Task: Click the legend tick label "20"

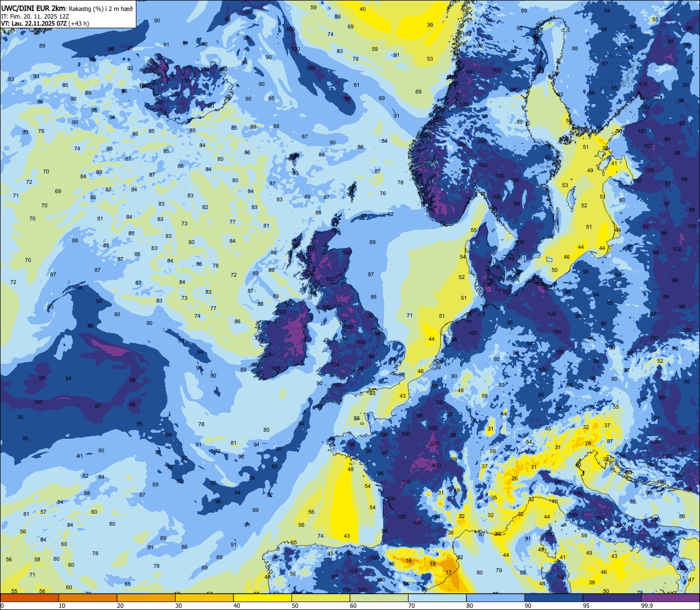Action: click(121, 606)
